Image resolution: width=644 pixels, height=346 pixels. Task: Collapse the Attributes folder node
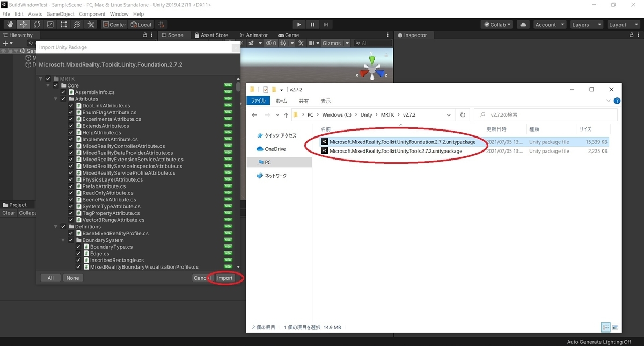click(x=56, y=99)
